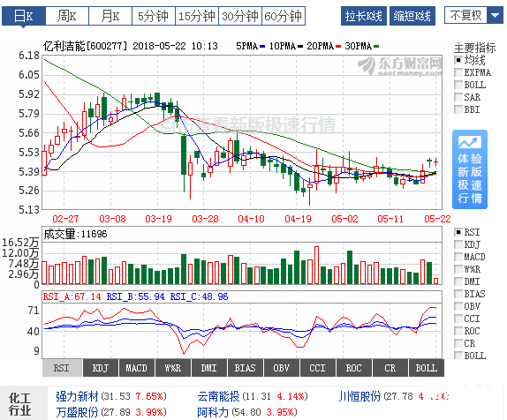
Task: Select KDJ in the side indicator list
Action: coord(467,244)
